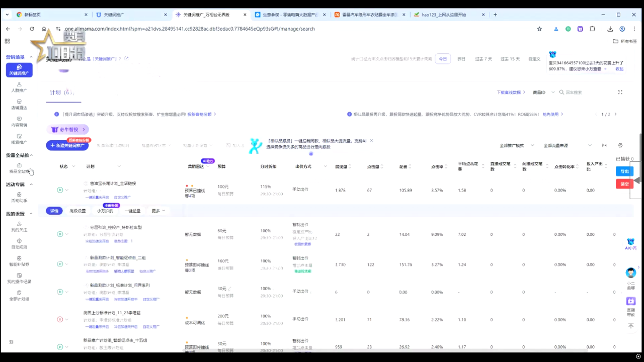
Task: Collapse the 营销场景 sidebar section
Action: [31, 57]
